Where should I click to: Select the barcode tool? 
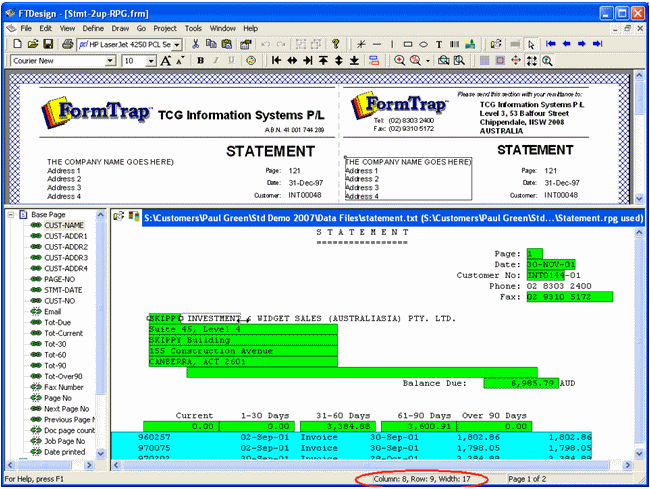(455, 44)
